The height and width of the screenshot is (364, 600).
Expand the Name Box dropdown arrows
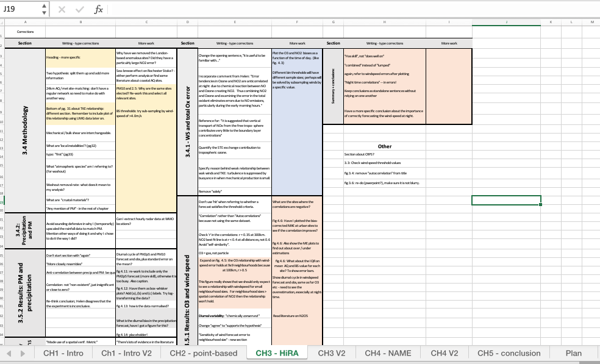(x=43, y=10)
